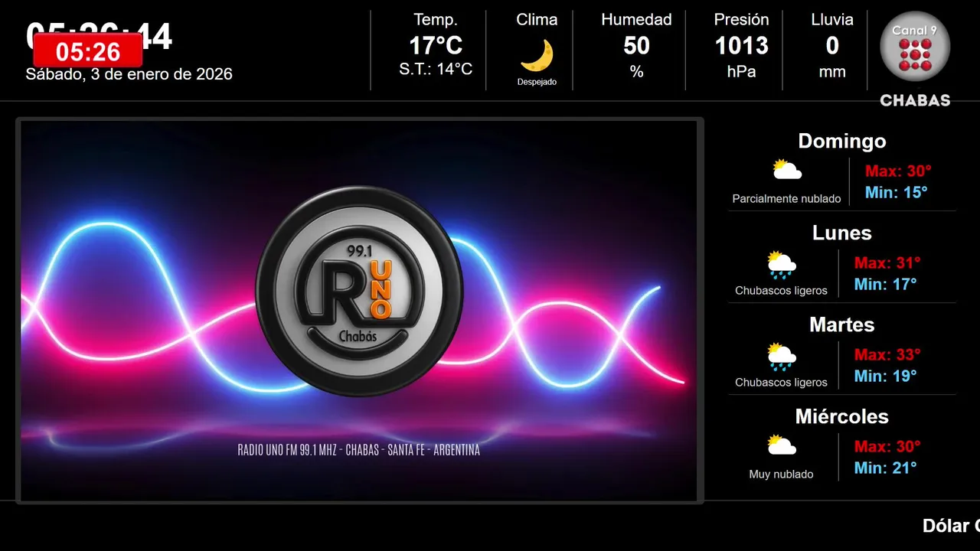Viewport: 980px width, 551px height.
Task: Click the Humedad 50 value
Action: click(x=636, y=46)
